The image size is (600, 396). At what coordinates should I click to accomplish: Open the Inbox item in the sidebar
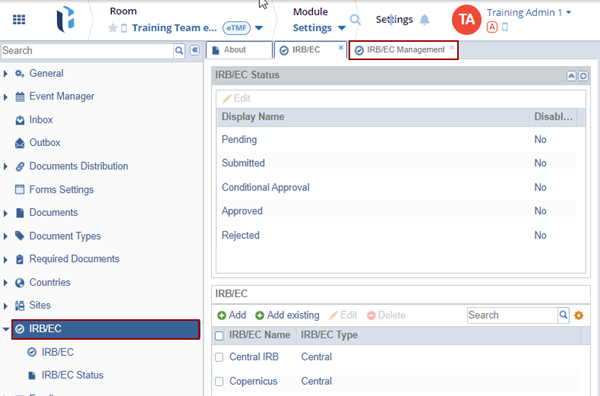click(41, 120)
